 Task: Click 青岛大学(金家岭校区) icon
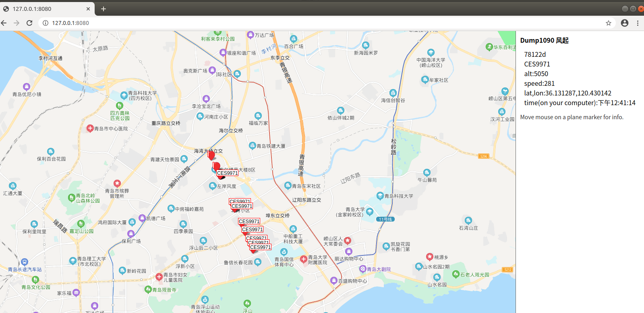pyautogui.click(x=370, y=211)
